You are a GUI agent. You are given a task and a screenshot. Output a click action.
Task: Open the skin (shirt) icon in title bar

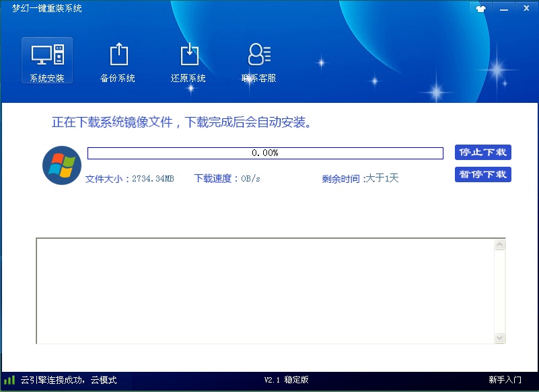(480, 8)
